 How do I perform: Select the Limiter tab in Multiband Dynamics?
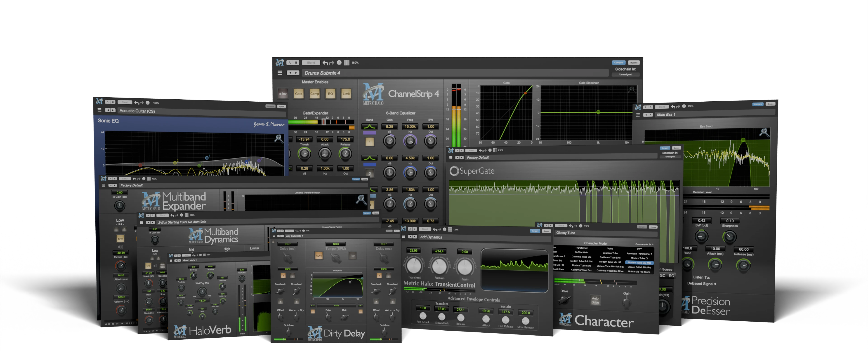click(255, 248)
